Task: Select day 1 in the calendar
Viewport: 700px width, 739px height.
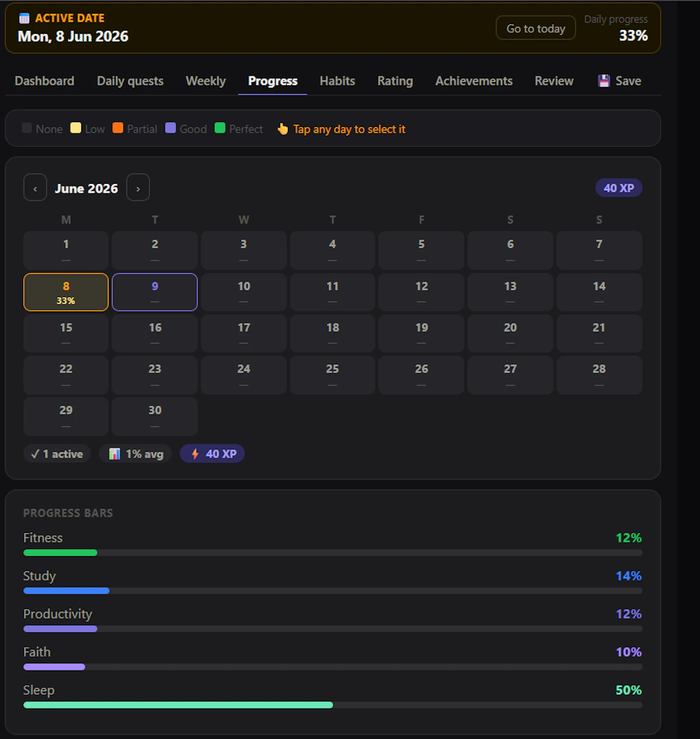Action: tap(66, 250)
